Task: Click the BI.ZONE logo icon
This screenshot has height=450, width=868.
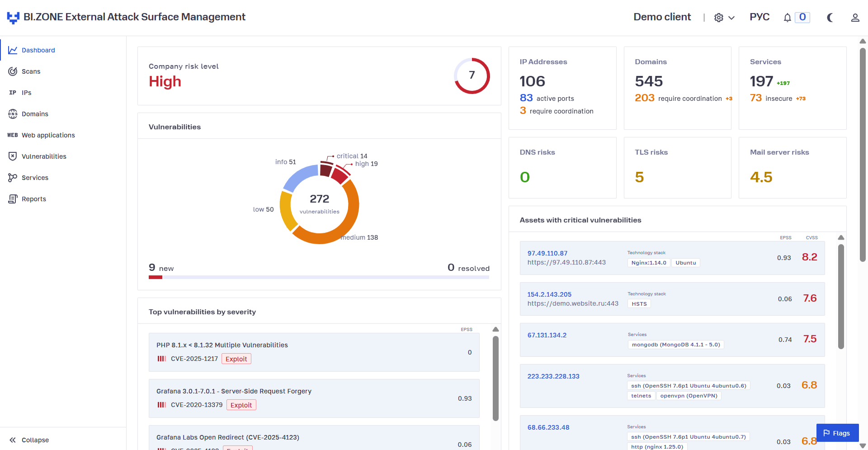Action: click(x=13, y=18)
